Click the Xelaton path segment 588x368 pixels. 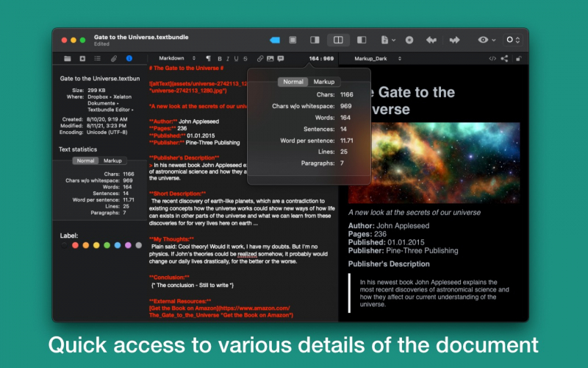(122, 96)
